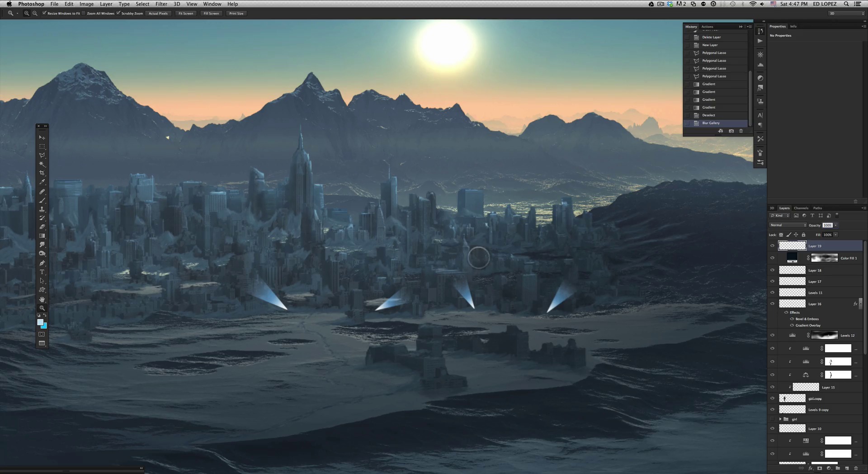
Task: Select the Crop tool
Action: (42, 173)
